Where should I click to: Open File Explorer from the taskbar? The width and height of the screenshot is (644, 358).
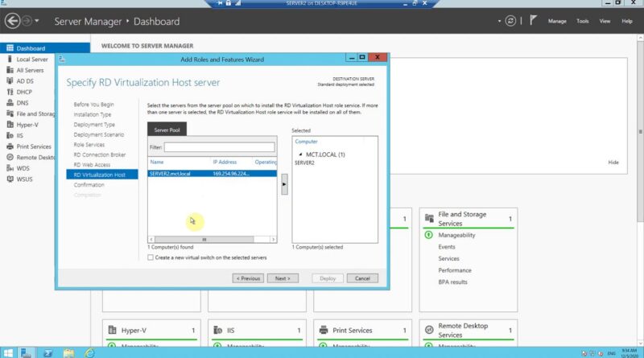coord(68,352)
